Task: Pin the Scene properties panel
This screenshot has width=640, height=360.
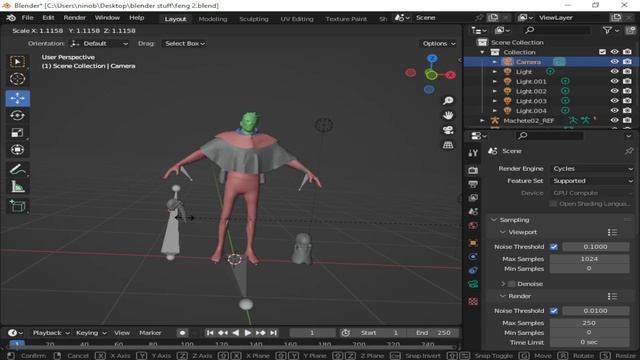Action: pos(629,151)
